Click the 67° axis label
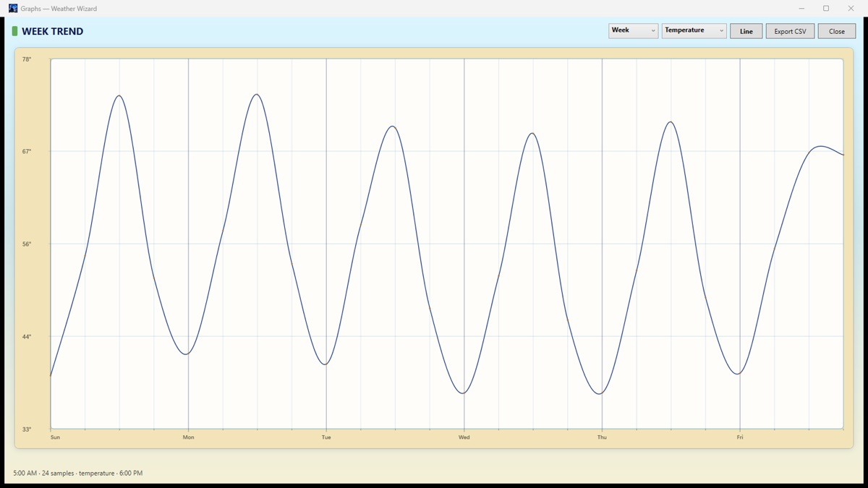The width and height of the screenshot is (868, 488). (27, 152)
